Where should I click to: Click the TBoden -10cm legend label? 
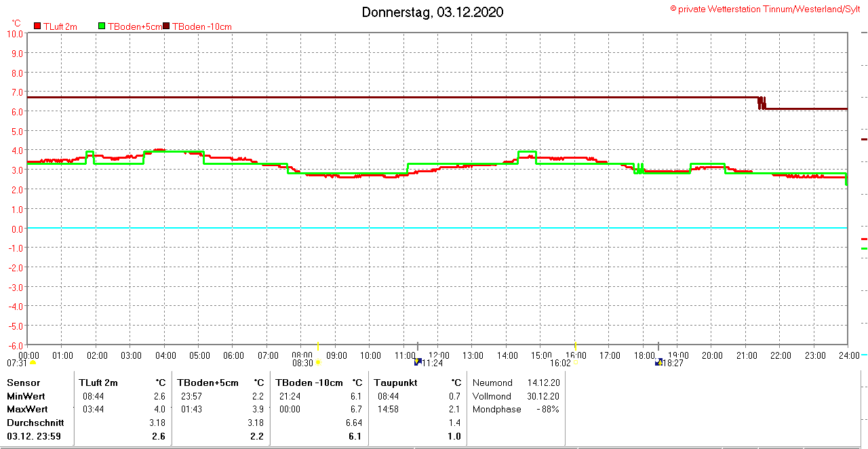[x=202, y=26]
